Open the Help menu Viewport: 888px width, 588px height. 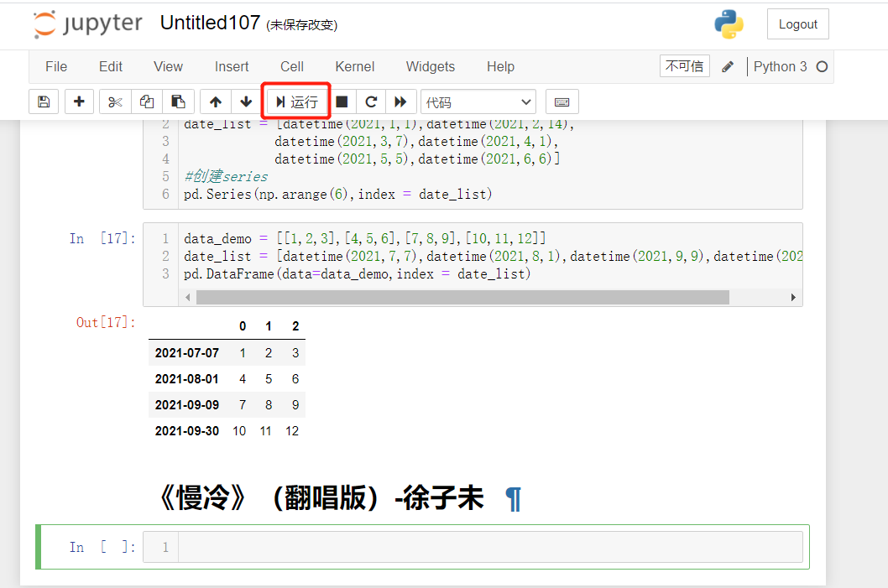(500, 67)
